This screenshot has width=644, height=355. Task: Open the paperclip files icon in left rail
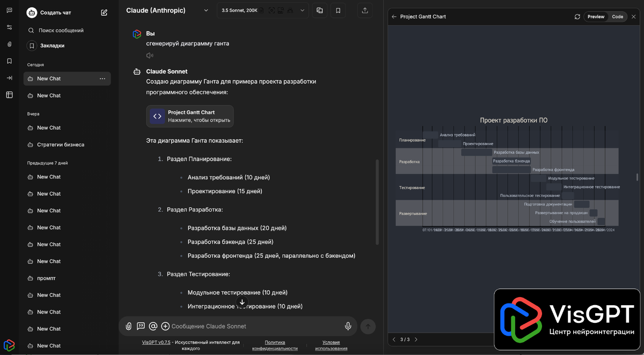[9, 45]
